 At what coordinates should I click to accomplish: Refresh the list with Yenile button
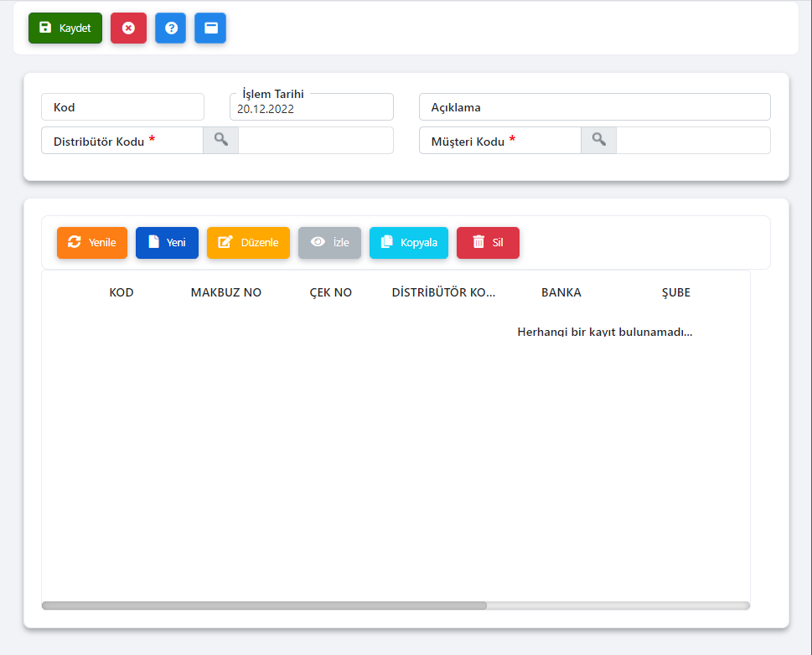[x=92, y=242]
